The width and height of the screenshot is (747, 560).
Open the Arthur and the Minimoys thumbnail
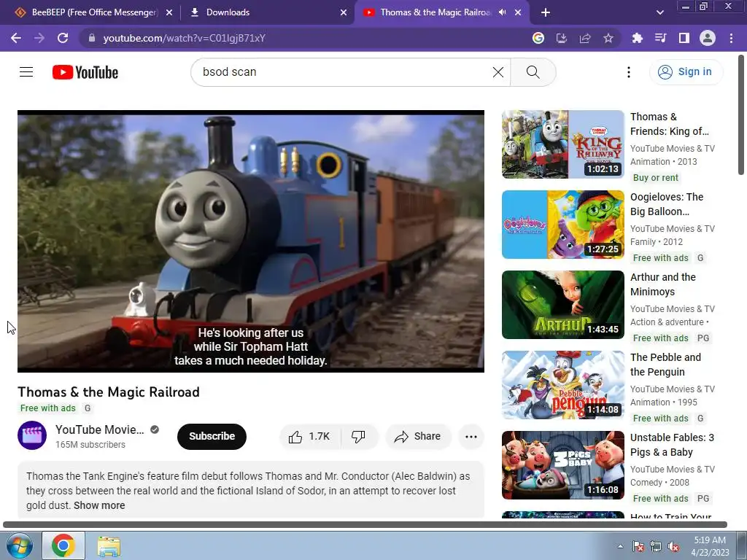562,305
